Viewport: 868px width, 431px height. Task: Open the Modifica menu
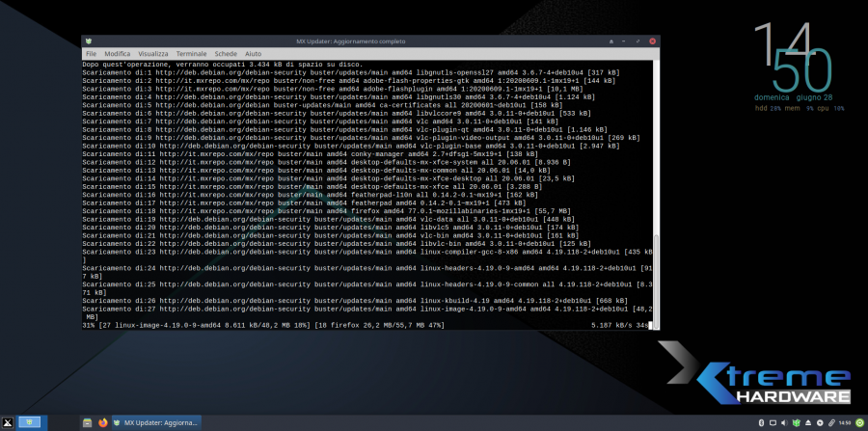tap(117, 53)
